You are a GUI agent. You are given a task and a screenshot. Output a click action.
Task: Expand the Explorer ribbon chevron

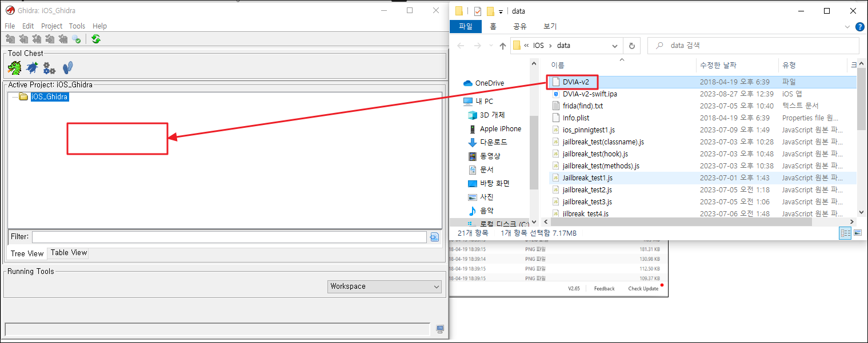pos(847,26)
